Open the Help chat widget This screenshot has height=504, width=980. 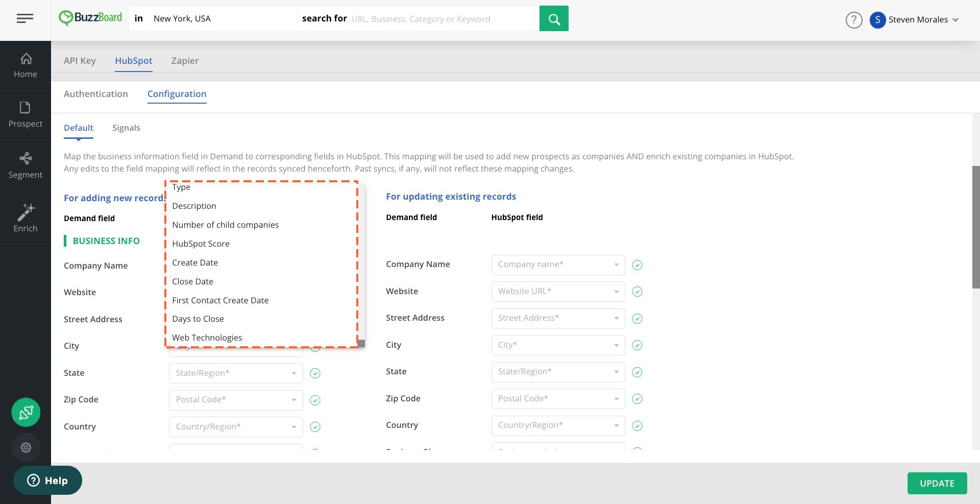[47, 481]
